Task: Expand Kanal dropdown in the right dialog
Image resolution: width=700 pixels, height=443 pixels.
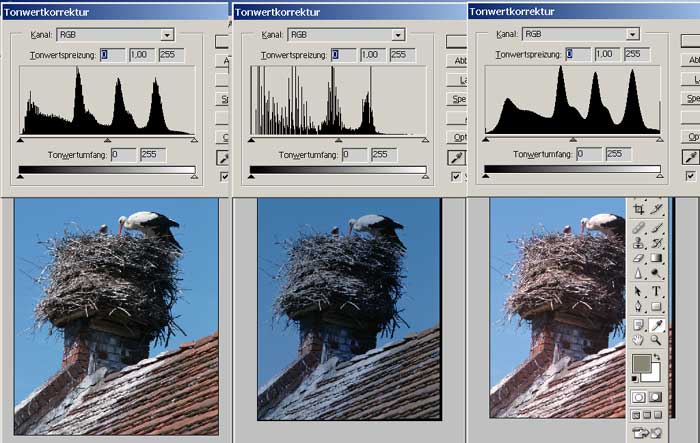Action: pos(632,34)
